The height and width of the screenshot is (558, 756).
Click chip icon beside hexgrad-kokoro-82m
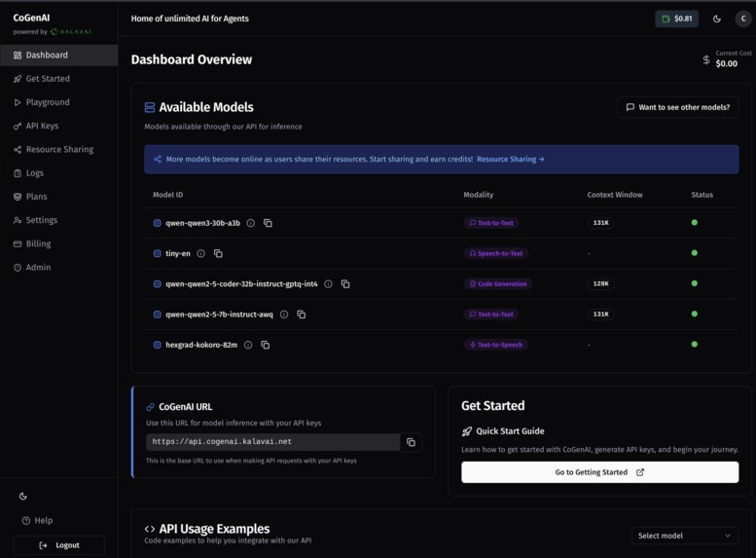pos(158,345)
